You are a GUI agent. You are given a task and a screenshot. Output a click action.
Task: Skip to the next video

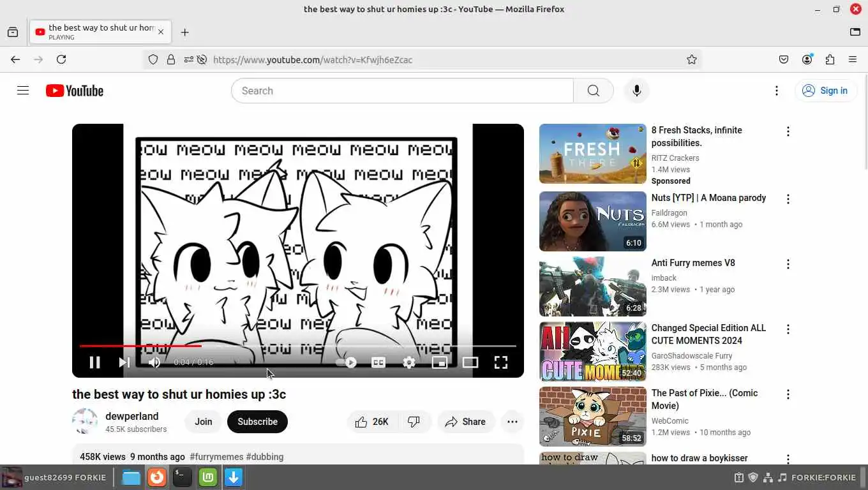(124, 362)
